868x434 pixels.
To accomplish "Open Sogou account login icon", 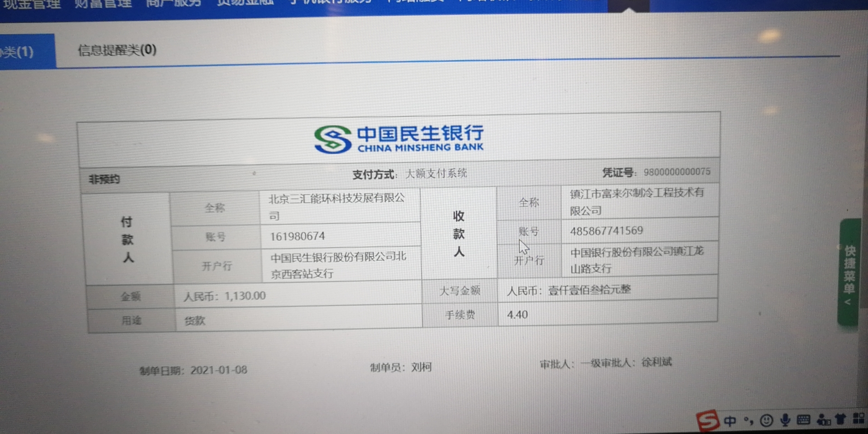I will click(823, 420).
